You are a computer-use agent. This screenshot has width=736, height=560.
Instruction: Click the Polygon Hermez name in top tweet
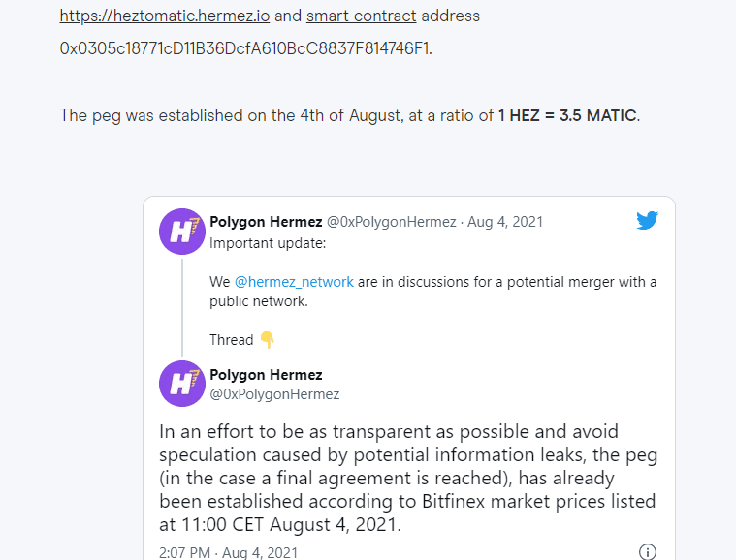click(x=266, y=221)
